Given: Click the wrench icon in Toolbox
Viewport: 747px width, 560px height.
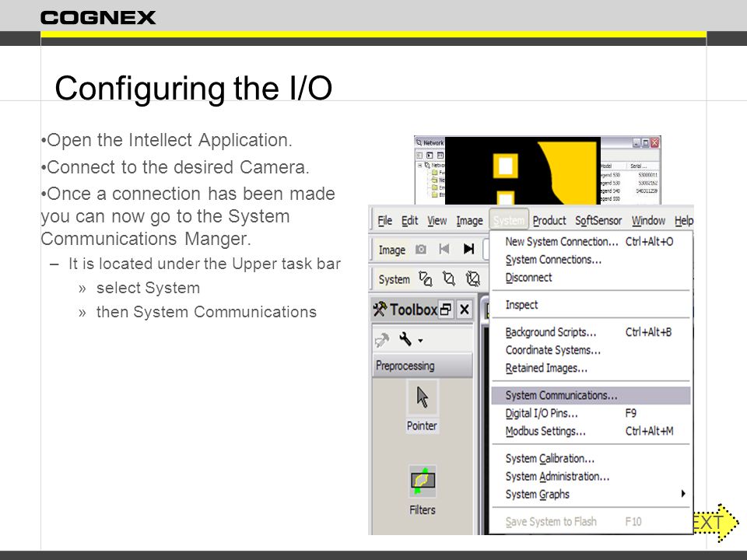Looking at the screenshot, I should point(405,340).
